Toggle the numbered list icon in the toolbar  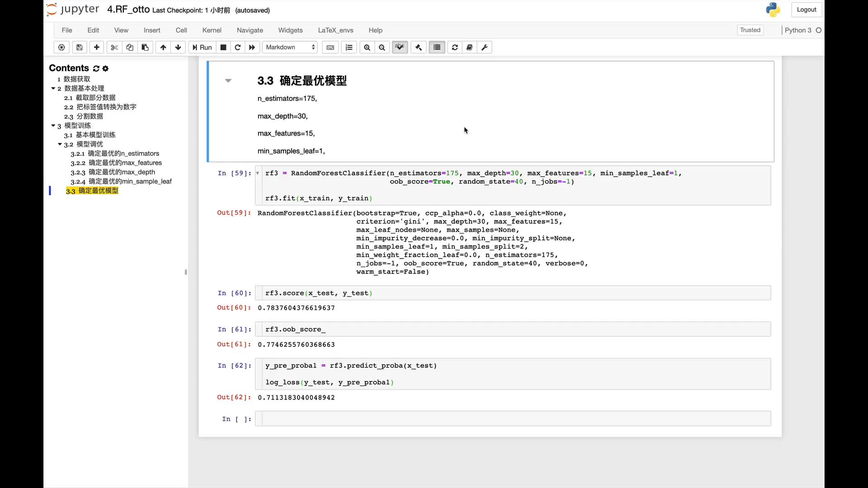click(x=349, y=47)
